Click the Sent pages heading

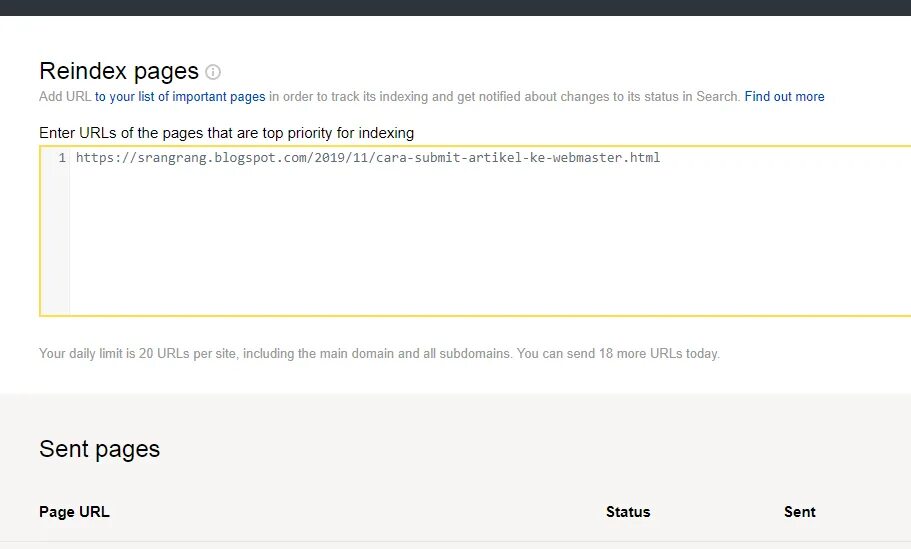point(99,449)
